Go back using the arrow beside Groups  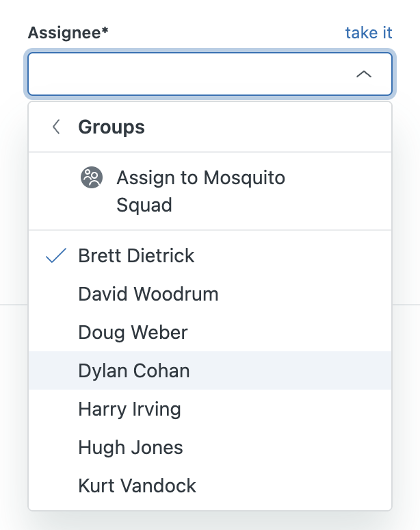click(x=56, y=127)
